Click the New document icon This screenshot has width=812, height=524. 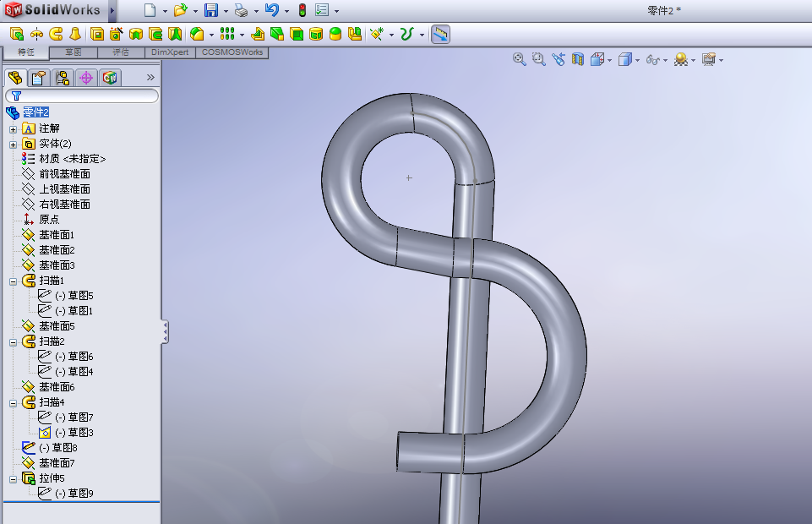(x=150, y=10)
